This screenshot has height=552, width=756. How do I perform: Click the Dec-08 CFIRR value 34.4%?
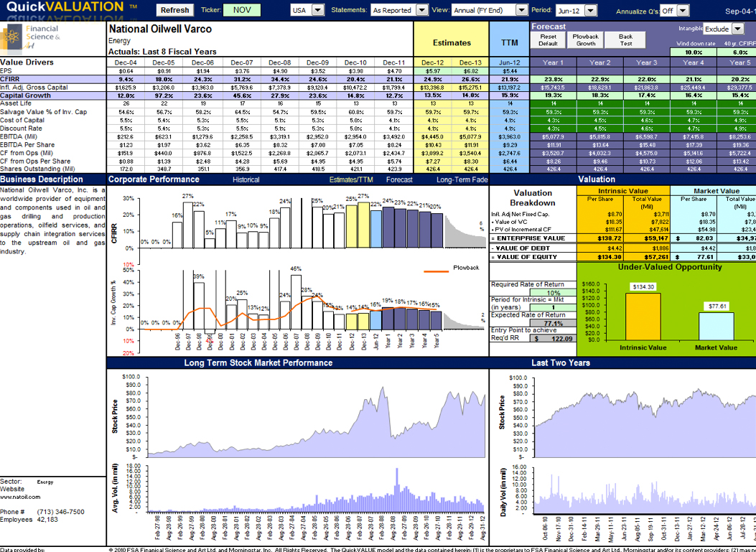coord(280,79)
